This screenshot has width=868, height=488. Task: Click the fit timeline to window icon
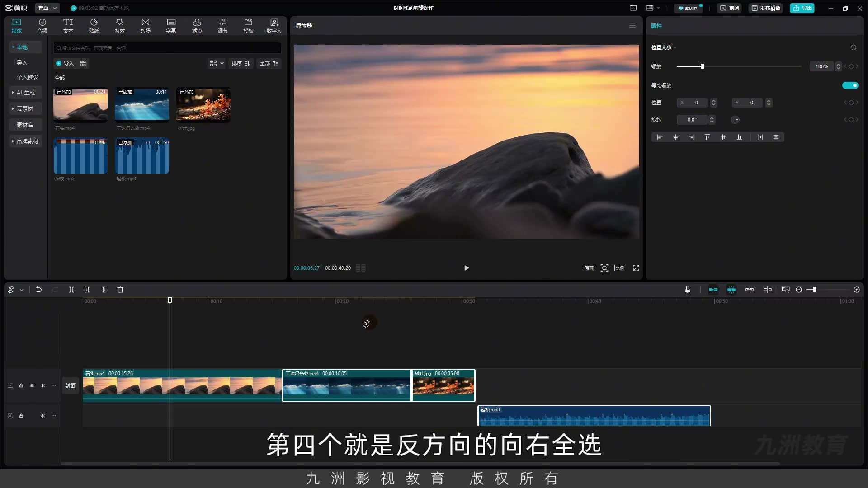coord(786,290)
